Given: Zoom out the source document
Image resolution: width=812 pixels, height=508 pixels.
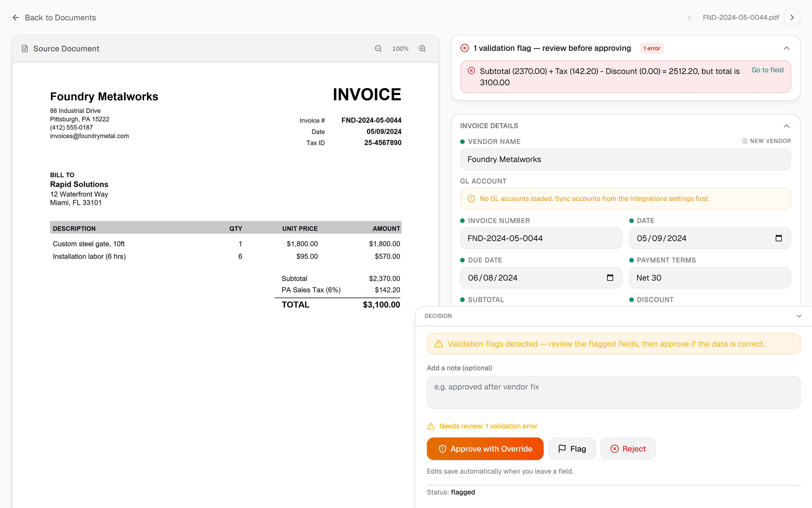Looking at the screenshot, I should [x=378, y=49].
